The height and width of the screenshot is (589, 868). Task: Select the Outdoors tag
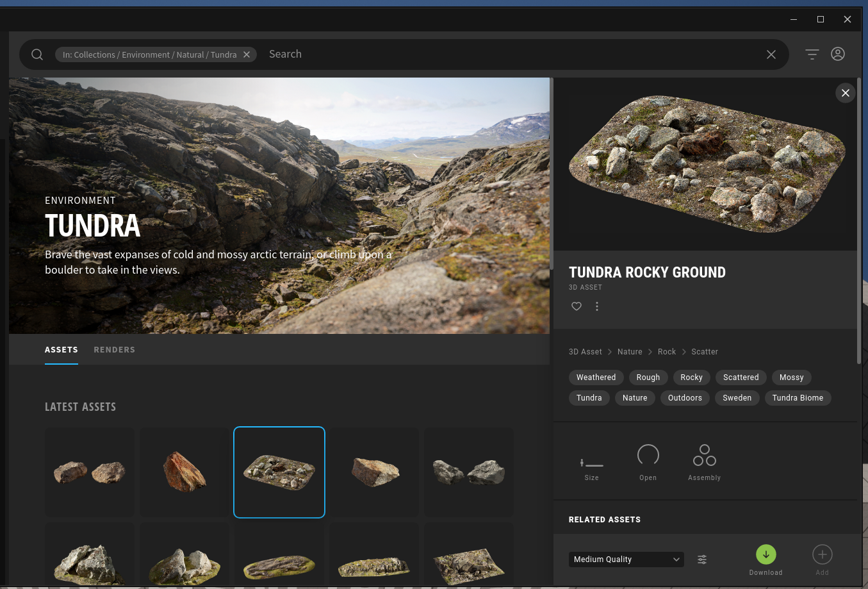(685, 398)
